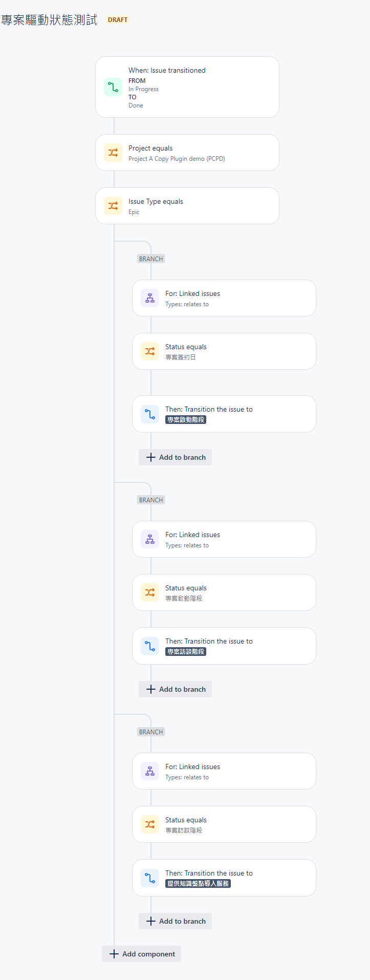Open the When: Issue transitioned trigger card
Viewport: 370px width, 980px height.
pos(187,87)
